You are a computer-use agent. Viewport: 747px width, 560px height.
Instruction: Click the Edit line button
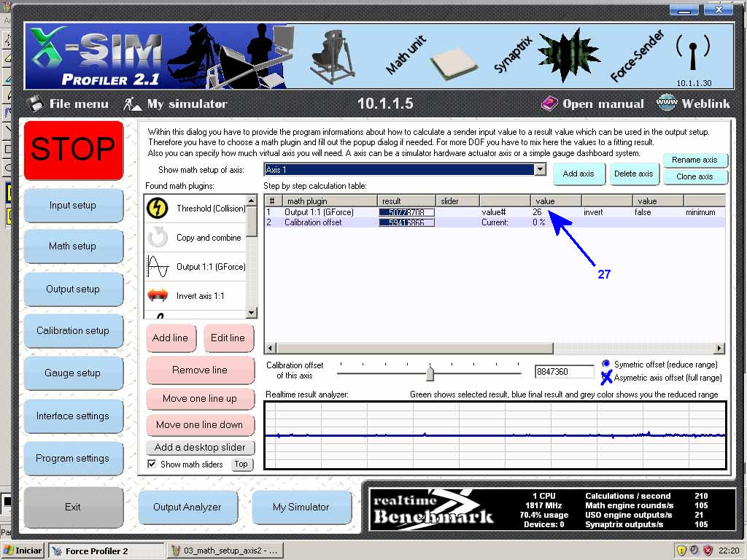[x=228, y=338]
